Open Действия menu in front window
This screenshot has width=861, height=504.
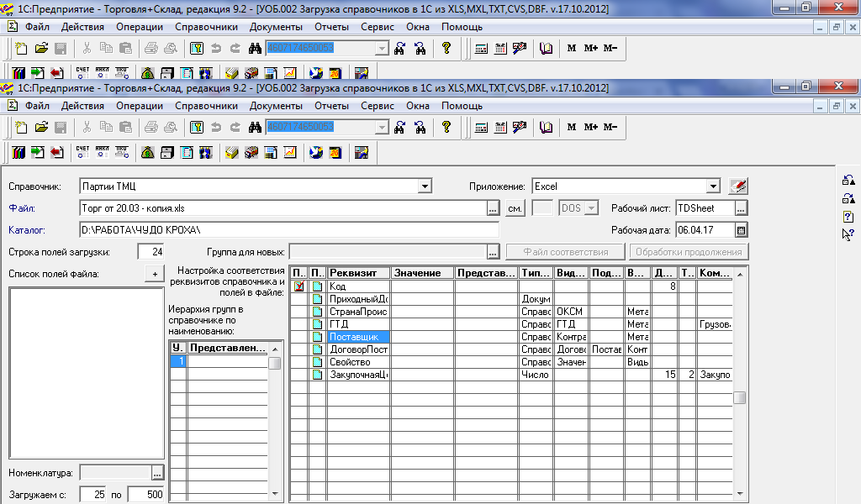pyautogui.click(x=82, y=106)
